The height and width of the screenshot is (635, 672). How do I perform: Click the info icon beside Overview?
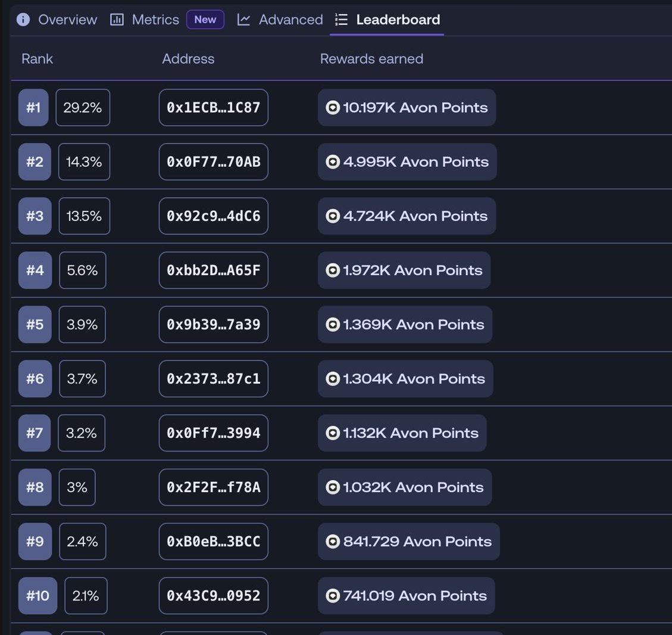[23, 19]
